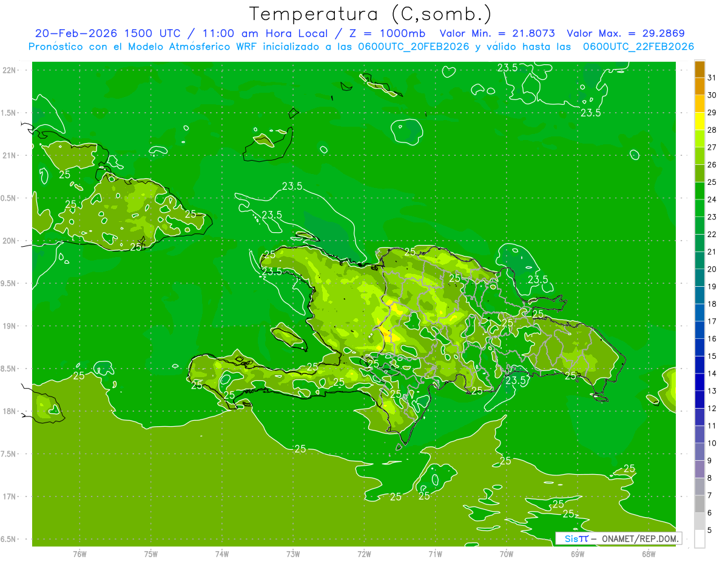Click the 'Valor Min. = 21.8073' text
Image resolution: width=728 pixels, height=562 pixels.
497,33
